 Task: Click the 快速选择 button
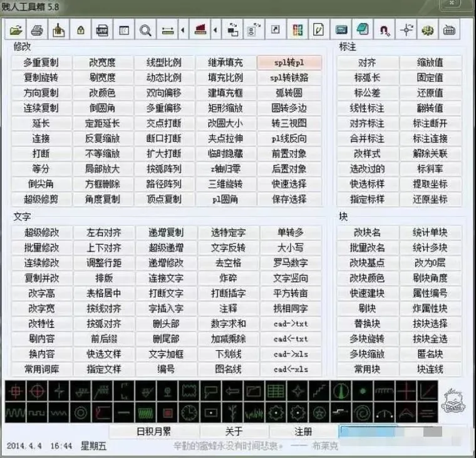click(x=289, y=184)
